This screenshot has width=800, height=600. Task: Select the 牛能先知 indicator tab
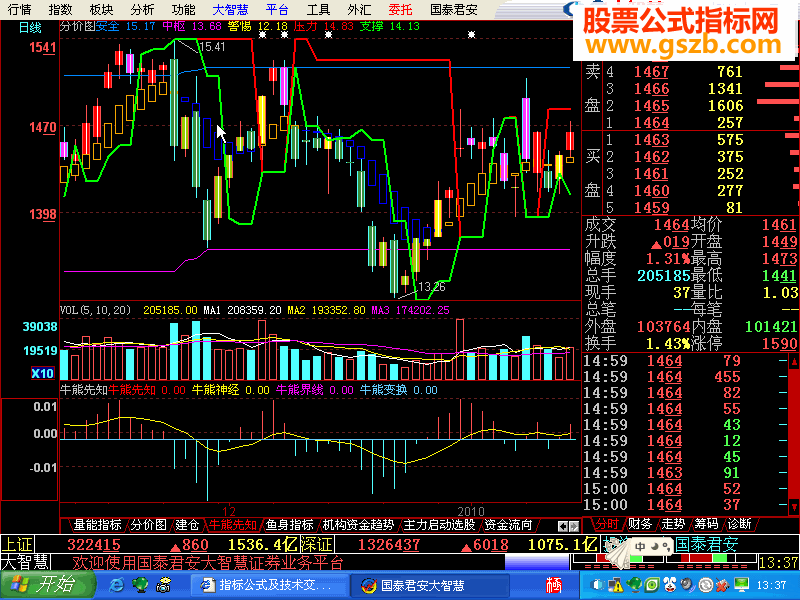pyautogui.click(x=232, y=524)
